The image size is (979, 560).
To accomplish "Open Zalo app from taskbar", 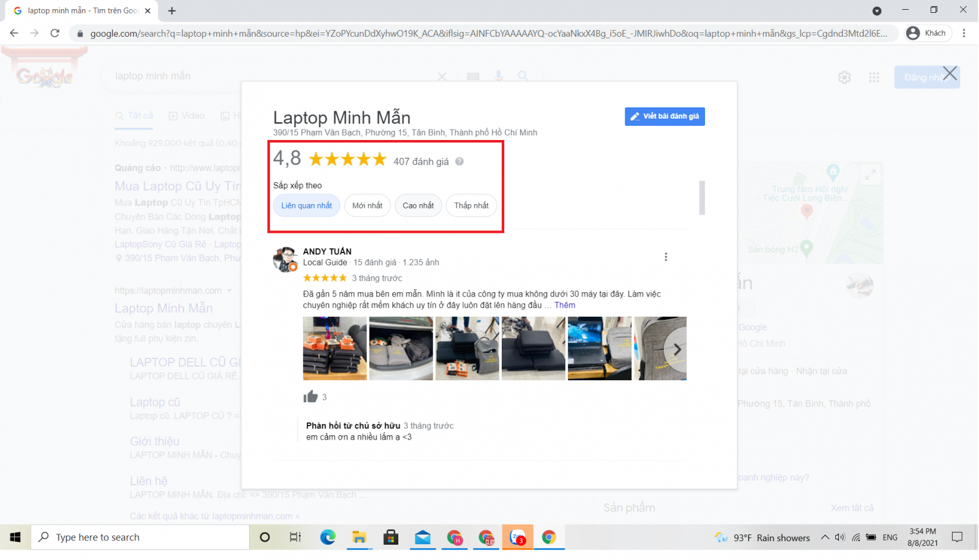I will 518,537.
